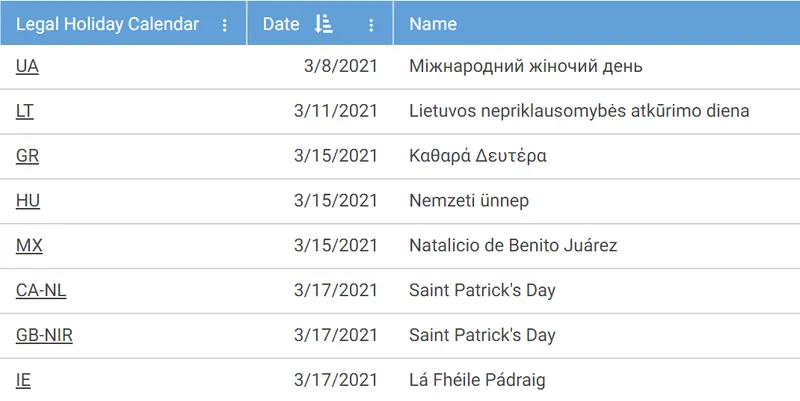Select the 3/8/2021 date cell
Screen dimensions: 800x401
pyautogui.click(x=340, y=67)
